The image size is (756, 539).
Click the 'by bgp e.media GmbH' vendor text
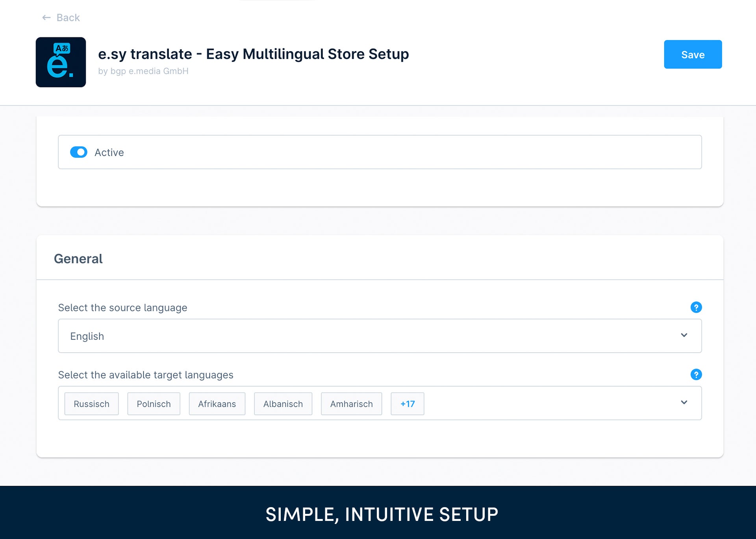(x=143, y=71)
